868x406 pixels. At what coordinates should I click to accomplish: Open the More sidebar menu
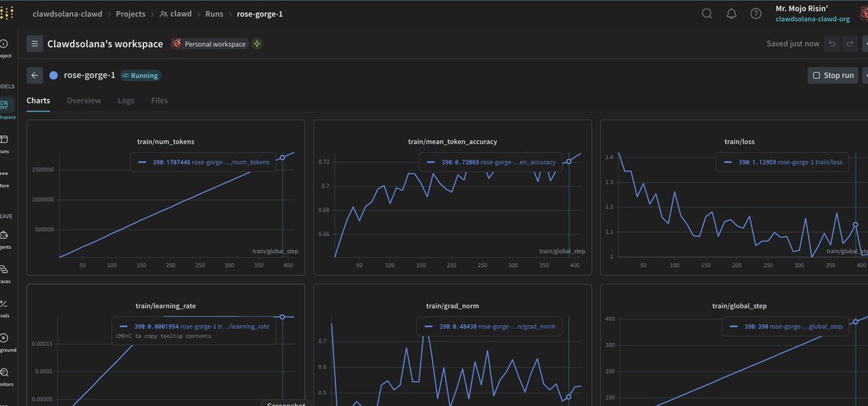(x=5, y=178)
